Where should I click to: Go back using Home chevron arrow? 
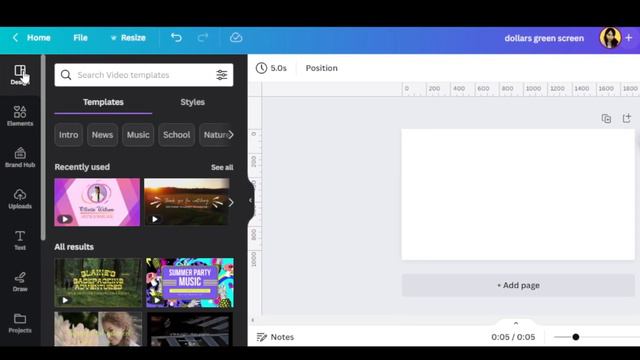pyautogui.click(x=15, y=38)
